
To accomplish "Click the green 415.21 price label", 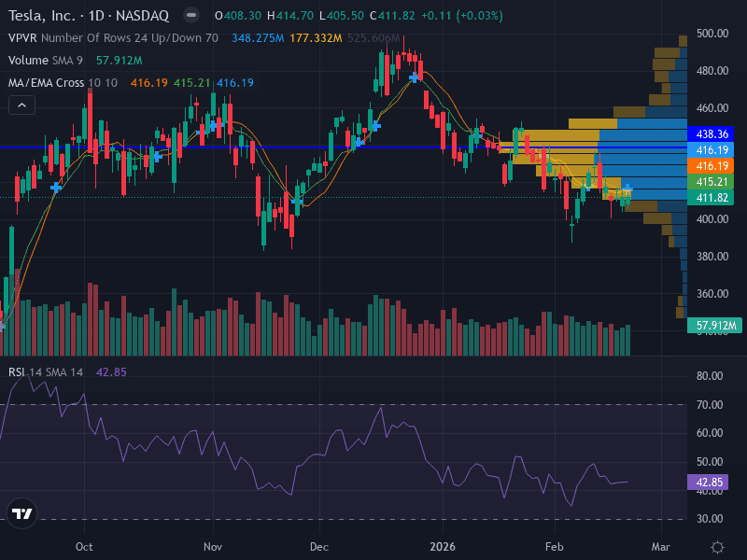I will coord(711,182).
